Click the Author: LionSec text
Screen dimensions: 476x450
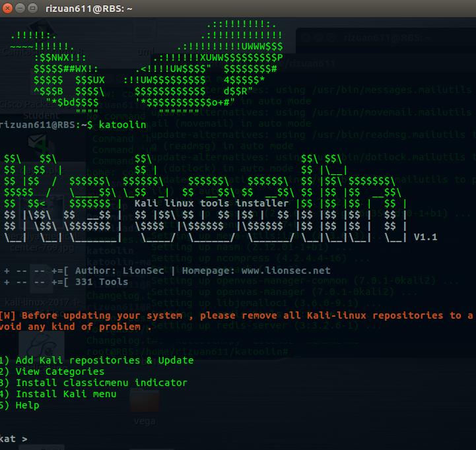pos(119,271)
